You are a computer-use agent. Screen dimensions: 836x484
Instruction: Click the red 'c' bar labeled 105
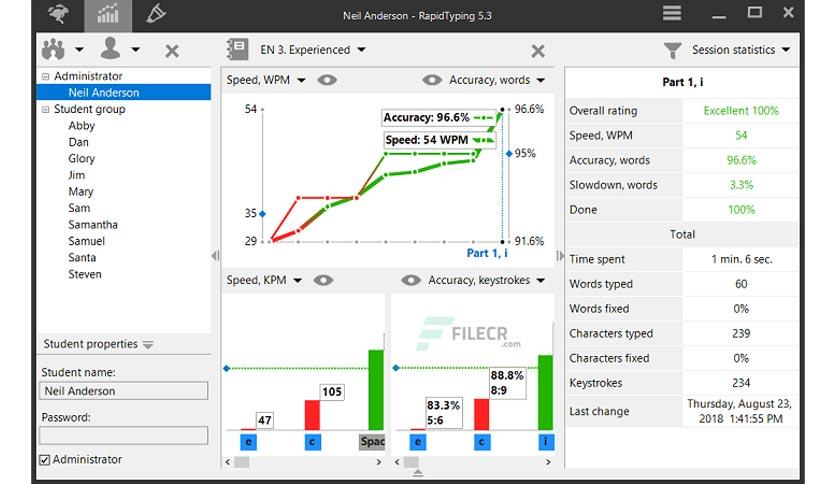point(312,415)
